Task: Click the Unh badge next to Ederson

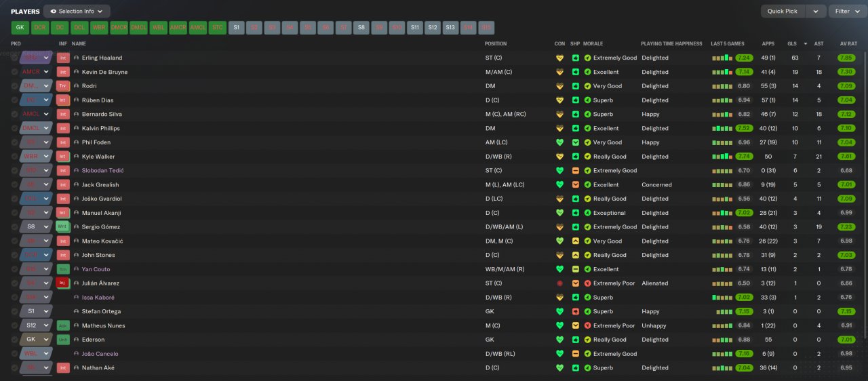Action: point(63,340)
